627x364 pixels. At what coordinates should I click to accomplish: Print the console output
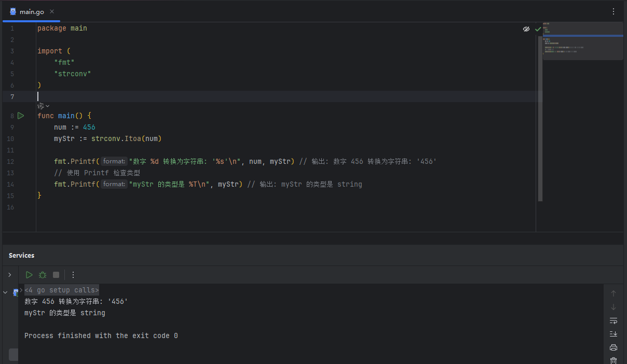pyautogui.click(x=614, y=347)
